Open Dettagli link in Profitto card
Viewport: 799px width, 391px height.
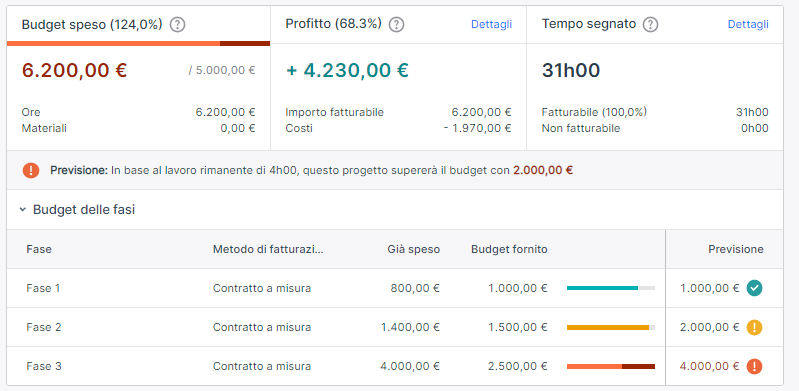point(491,24)
